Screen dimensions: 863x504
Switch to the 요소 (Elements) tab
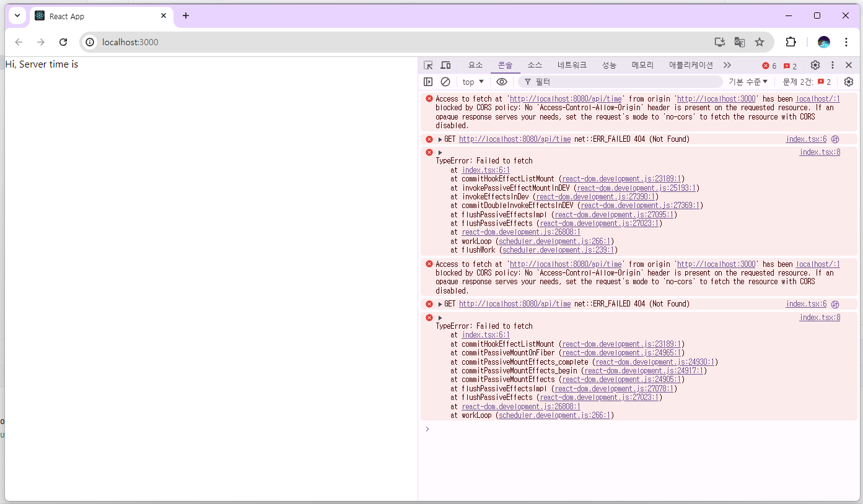475,65
